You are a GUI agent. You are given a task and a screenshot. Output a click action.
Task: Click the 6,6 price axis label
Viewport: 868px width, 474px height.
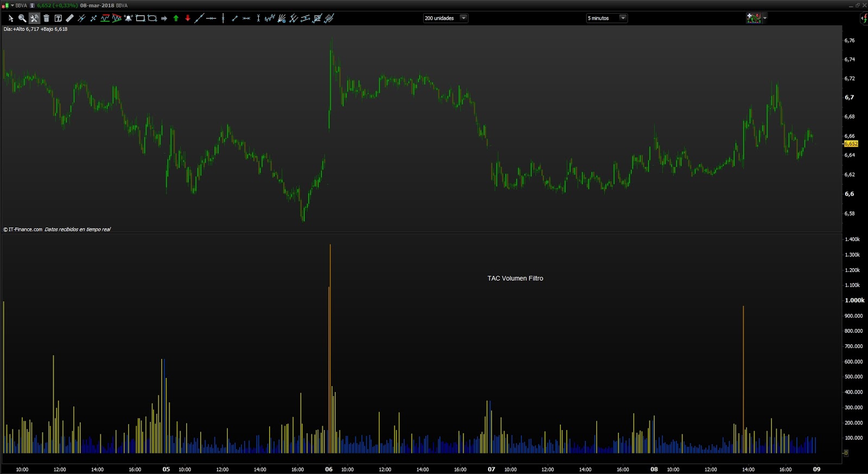(849, 194)
